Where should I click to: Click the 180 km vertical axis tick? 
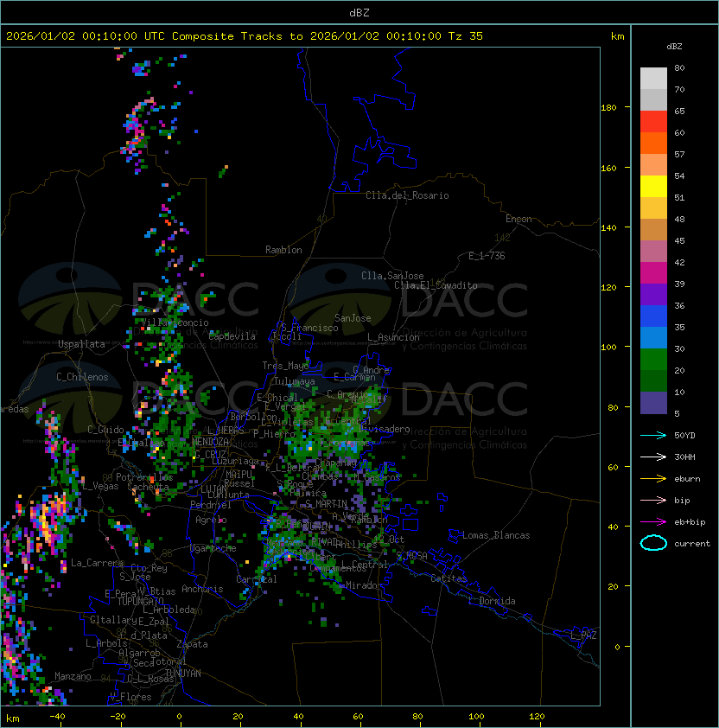(608, 108)
